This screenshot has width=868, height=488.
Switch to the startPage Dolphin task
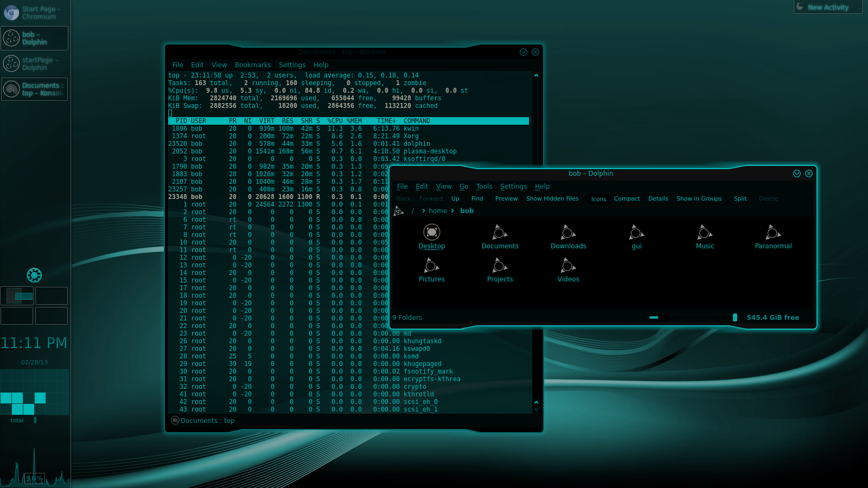pyautogui.click(x=35, y=63)
